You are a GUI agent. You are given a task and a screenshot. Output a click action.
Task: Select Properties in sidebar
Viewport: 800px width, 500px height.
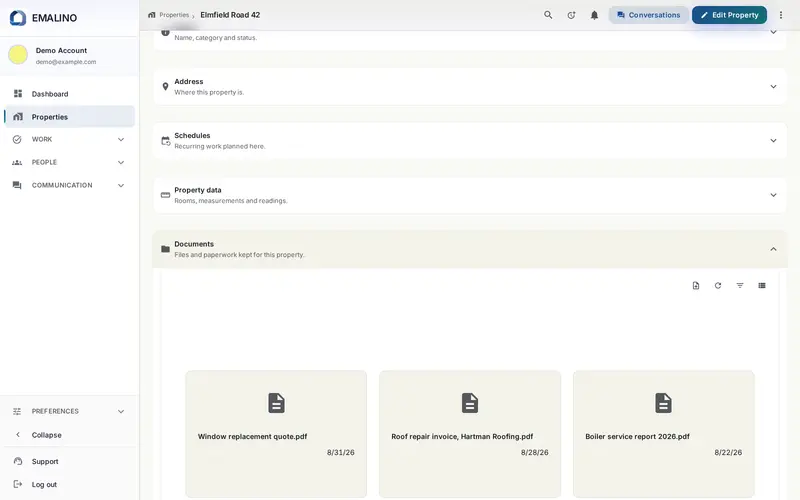(69, 117)
